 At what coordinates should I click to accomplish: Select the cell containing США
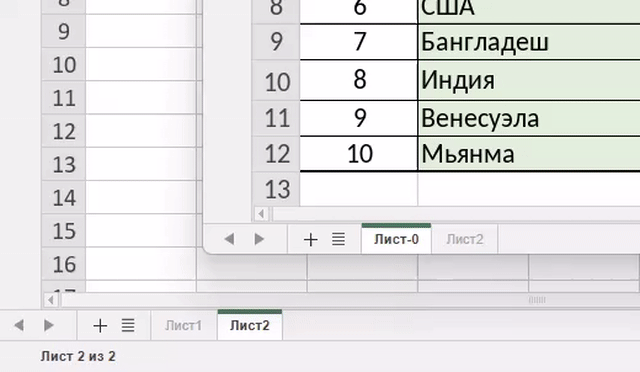click(x=529, y=11)
